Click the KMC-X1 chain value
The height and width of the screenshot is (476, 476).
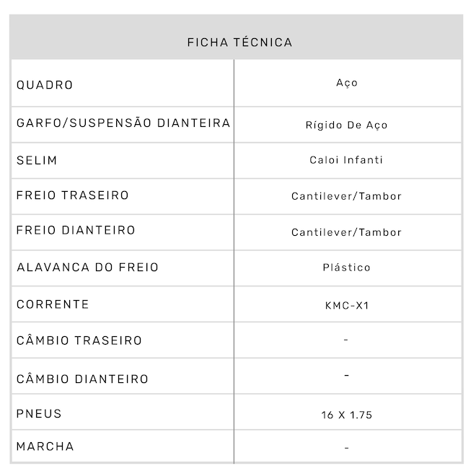(x=347, y=306)
